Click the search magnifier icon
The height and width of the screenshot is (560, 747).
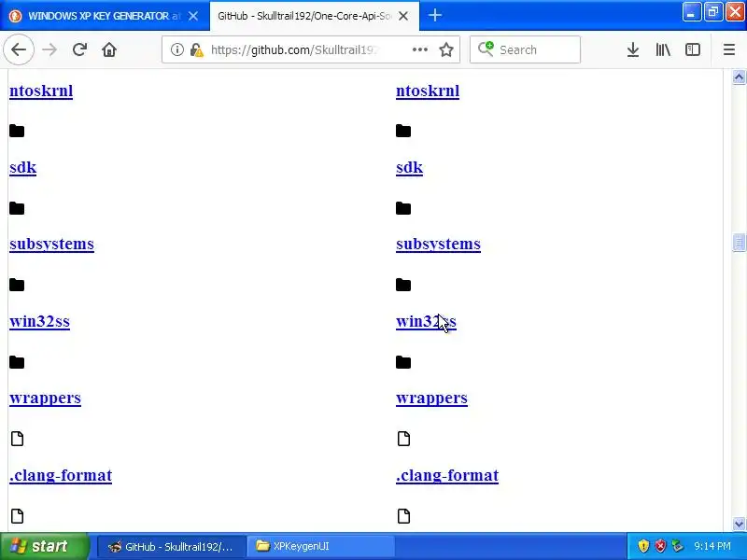486,49
